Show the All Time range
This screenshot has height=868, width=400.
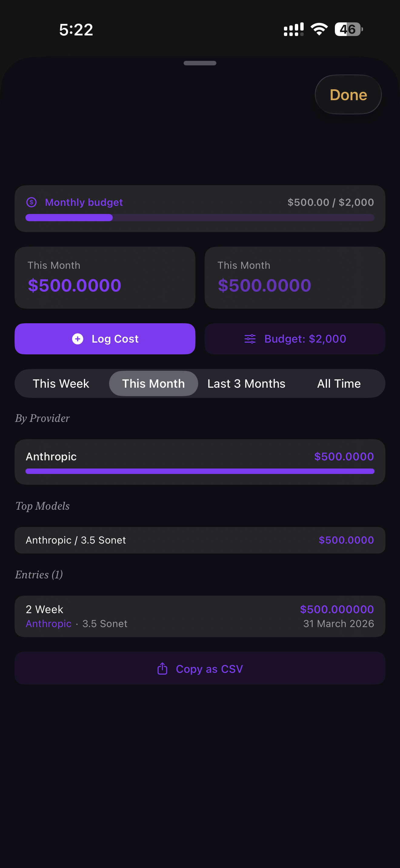tap(338, 383)
